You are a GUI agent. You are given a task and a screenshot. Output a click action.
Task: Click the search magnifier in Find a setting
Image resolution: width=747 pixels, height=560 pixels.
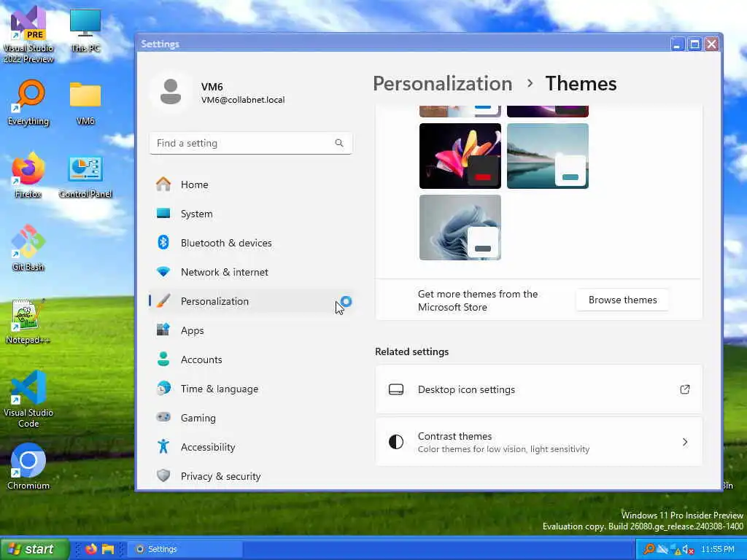(339, 143)
